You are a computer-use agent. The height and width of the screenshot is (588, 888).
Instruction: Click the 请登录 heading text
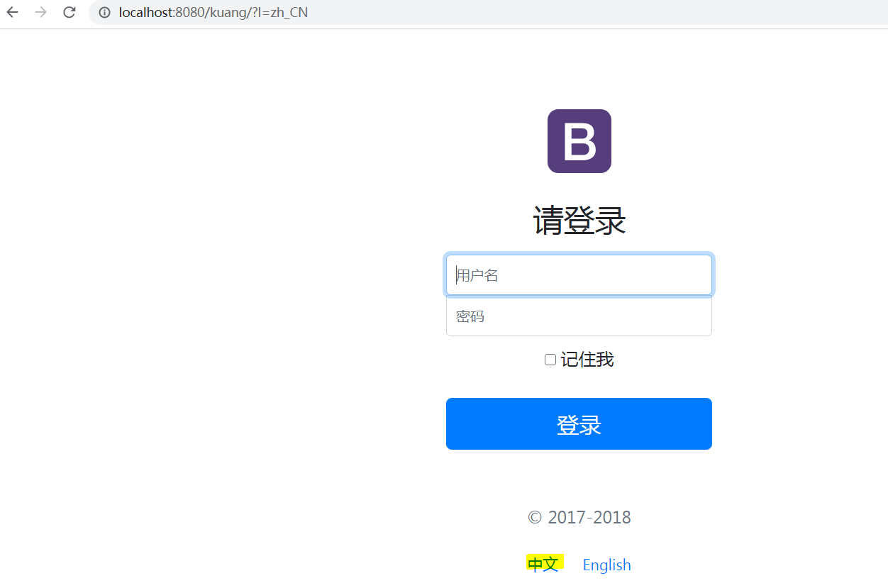tap(579, 221)
